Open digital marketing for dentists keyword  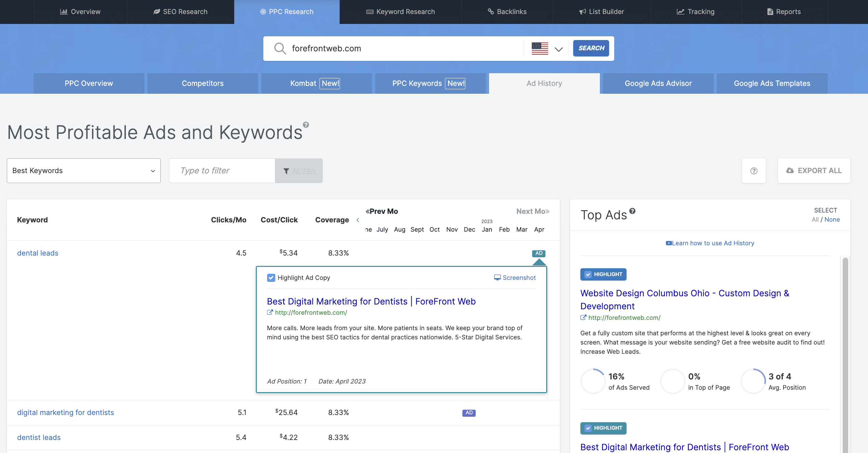[x=65, y=413]
